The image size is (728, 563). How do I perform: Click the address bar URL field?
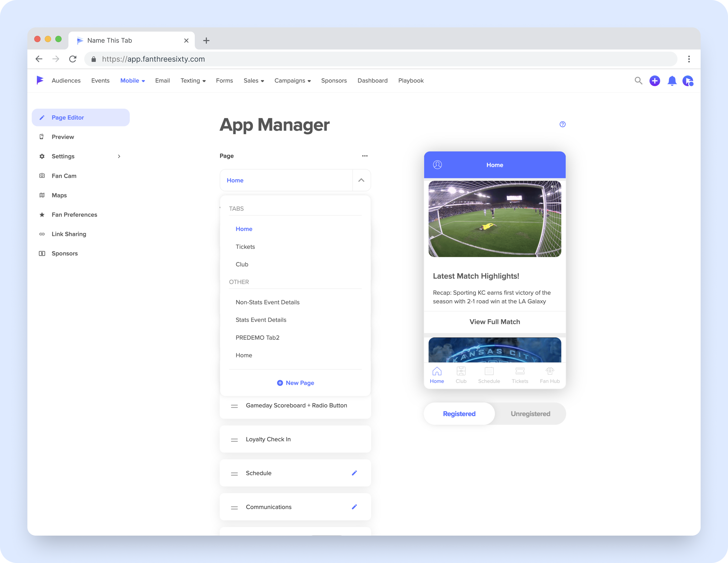click(x=381, y=59)
